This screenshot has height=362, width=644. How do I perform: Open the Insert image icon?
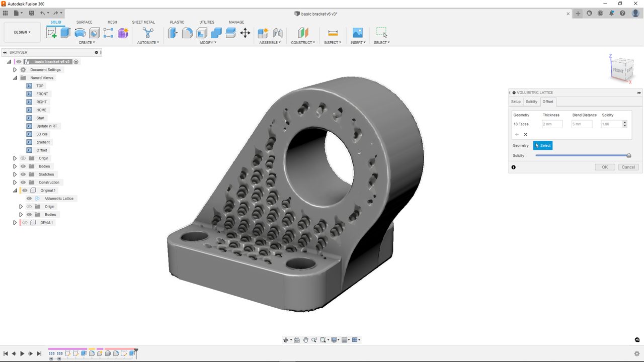click(357, 33)
